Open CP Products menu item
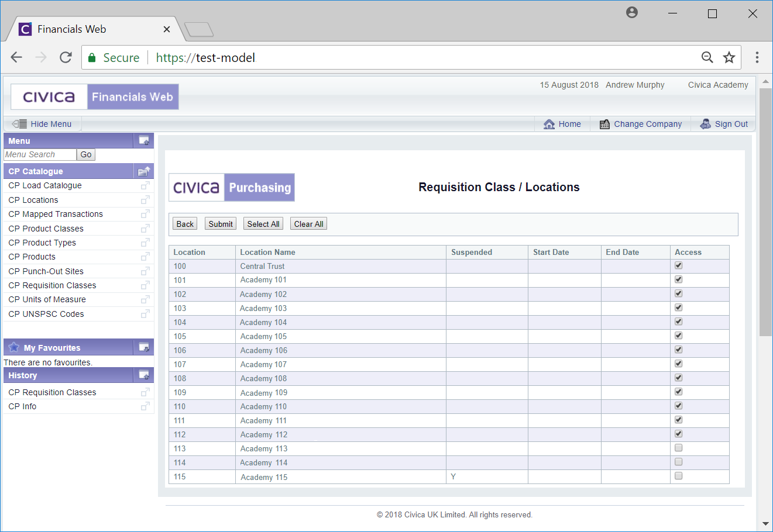The image size is (773, 532). [32, 257]
